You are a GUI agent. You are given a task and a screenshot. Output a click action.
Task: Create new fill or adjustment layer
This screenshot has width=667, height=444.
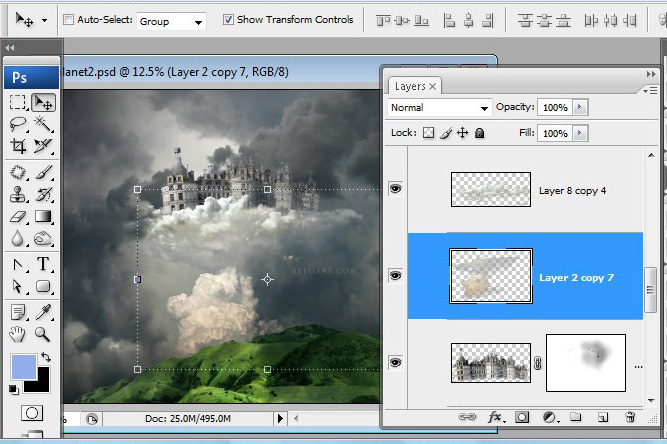click(x=550, y=417)
